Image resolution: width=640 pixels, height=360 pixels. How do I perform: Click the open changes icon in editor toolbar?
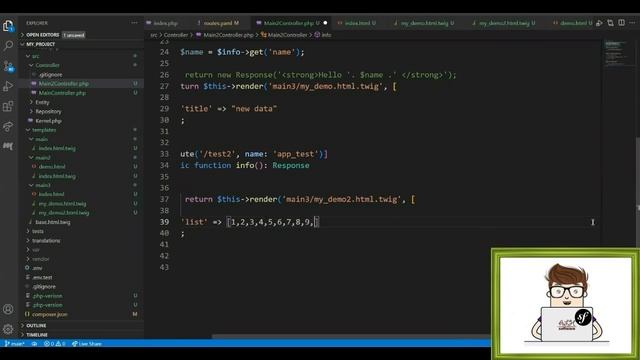(610, 23)
